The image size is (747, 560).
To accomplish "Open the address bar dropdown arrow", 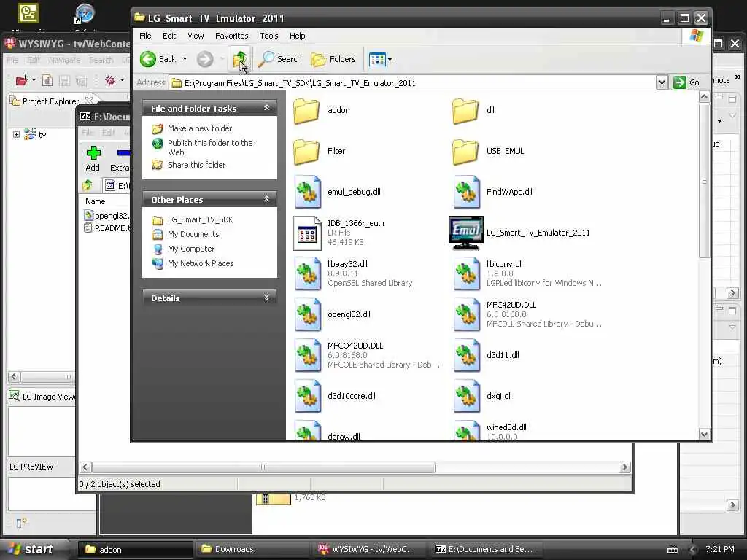I will pos(662,83).
